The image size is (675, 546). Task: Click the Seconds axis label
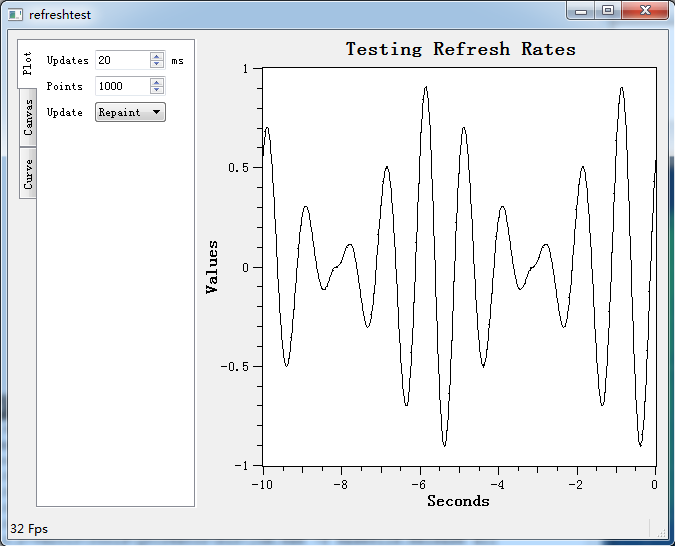pos(458,501)
